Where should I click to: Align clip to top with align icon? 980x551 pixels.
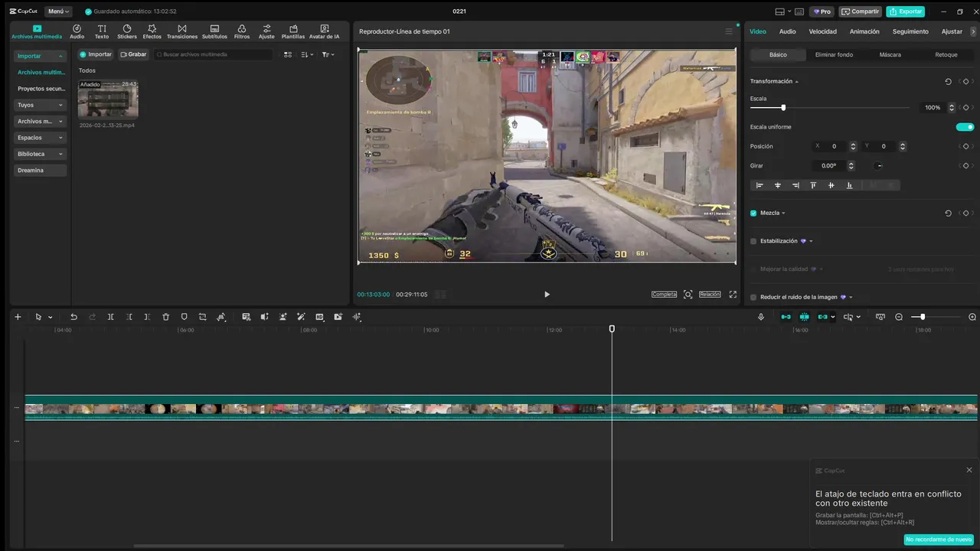tap(813, 185)
